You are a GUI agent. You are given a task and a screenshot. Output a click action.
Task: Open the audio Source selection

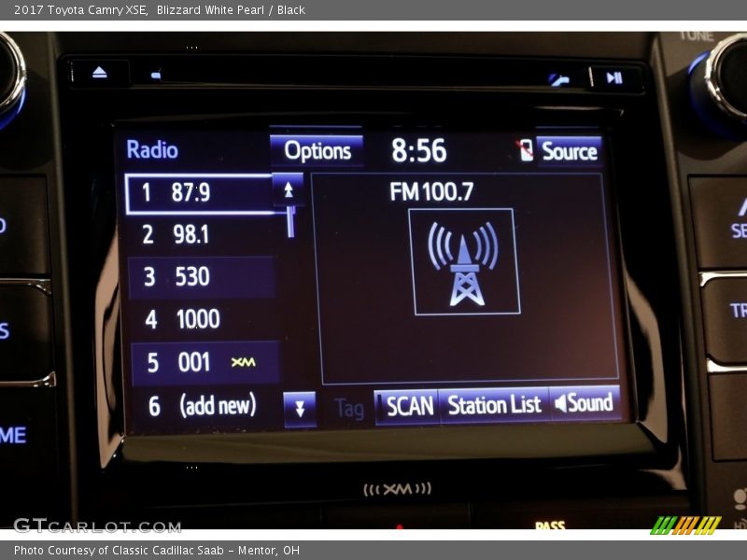pyautogui.click(x=570, y=151)
